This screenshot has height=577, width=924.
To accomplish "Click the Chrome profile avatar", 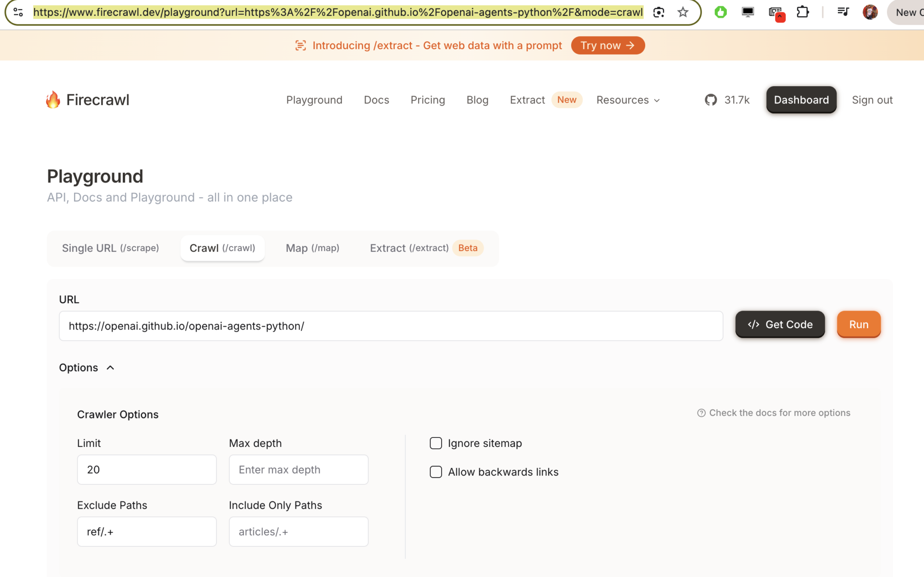I will tap(870, 12).
